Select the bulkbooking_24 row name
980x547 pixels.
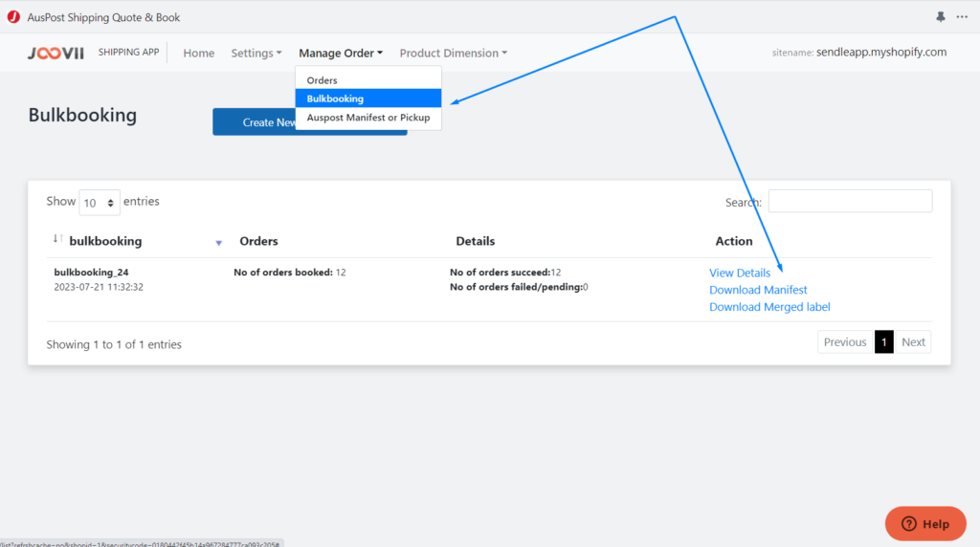coord(91,273)
